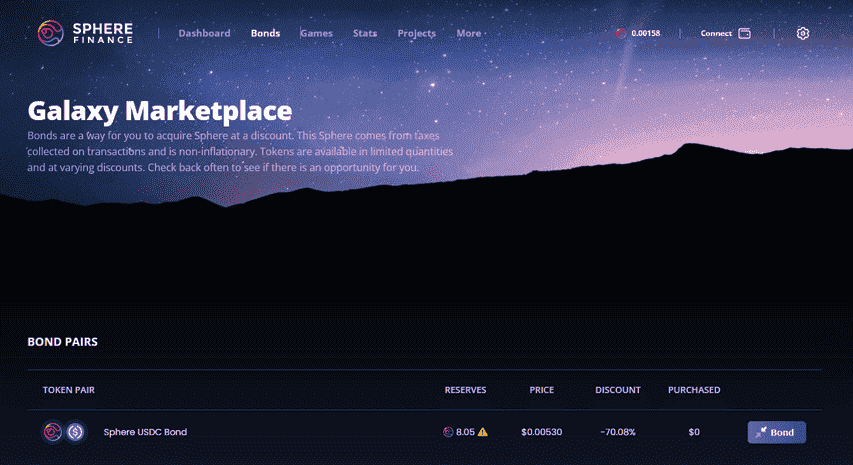Click the Sphere Finance logo
Viewport: 853px width, 465px height.
[x=85, y=33]
